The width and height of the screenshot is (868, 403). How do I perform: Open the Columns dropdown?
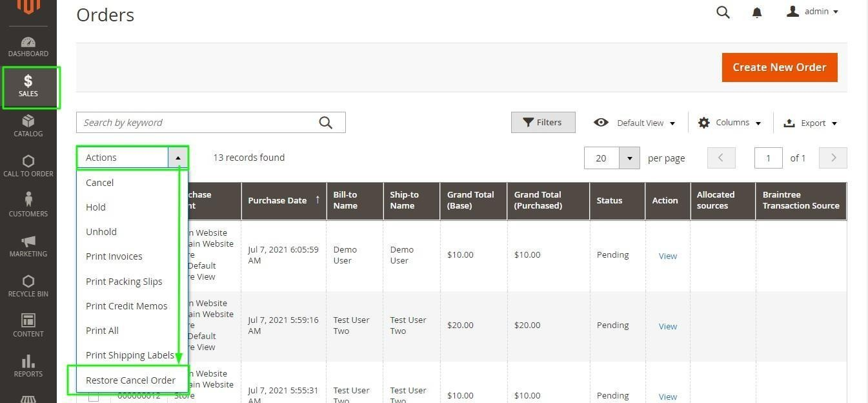[730, 123]
